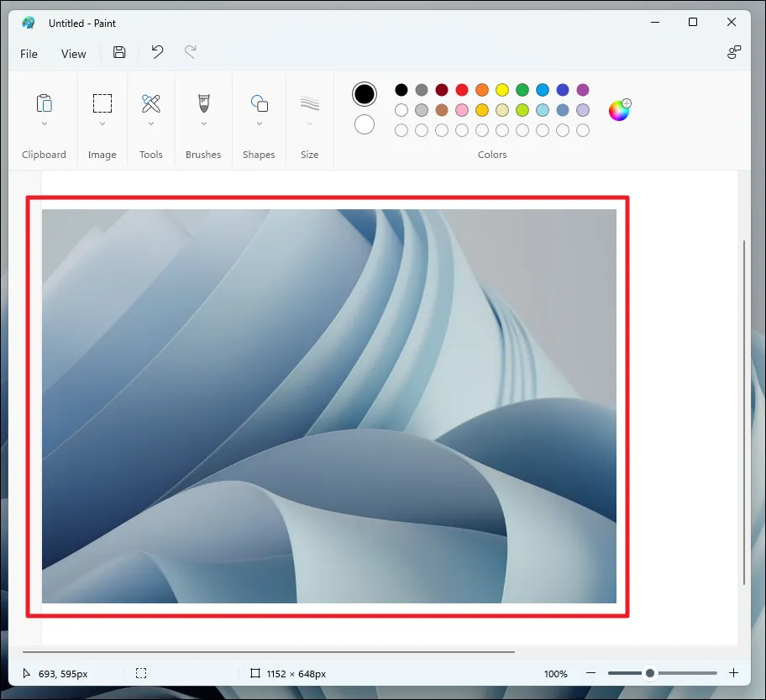Click the vertical scrollbar on canvas
The width and height of the screenshot is (766, 700).
pos(743,412)
